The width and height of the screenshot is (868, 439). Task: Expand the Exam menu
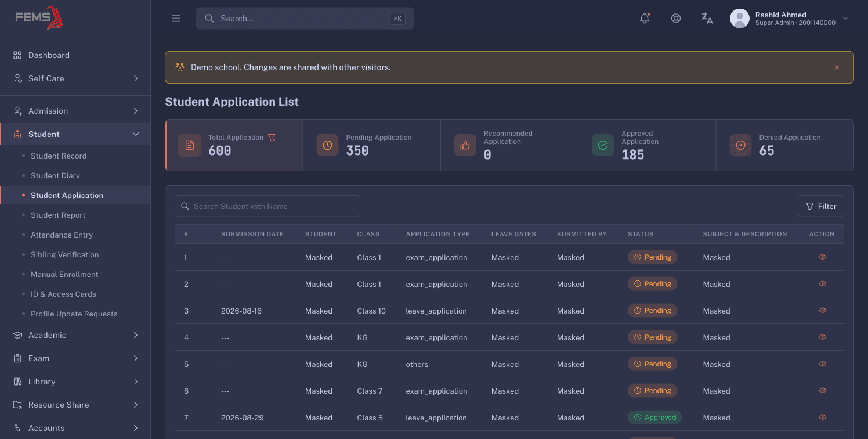(75, 358)
